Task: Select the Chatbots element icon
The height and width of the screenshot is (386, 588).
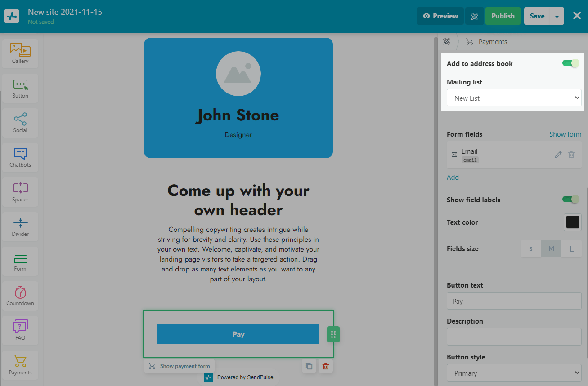Action: click(x=20, y=157)
